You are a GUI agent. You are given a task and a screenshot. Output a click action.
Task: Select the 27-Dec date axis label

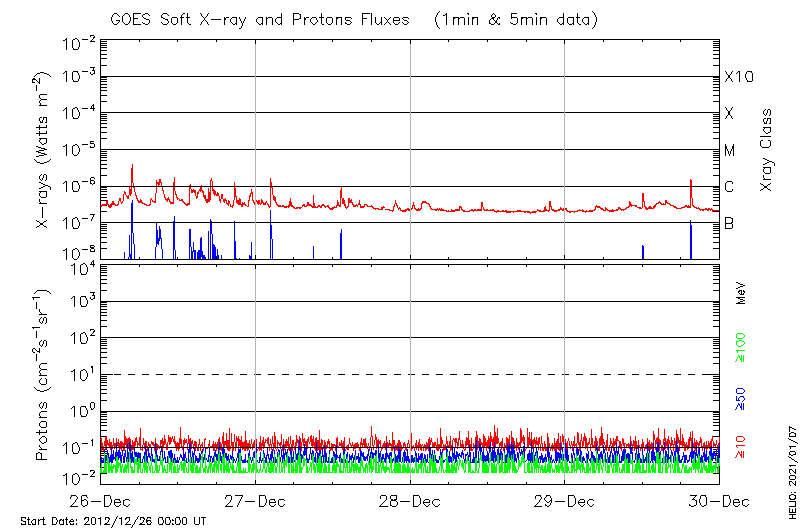pos(255,502)
